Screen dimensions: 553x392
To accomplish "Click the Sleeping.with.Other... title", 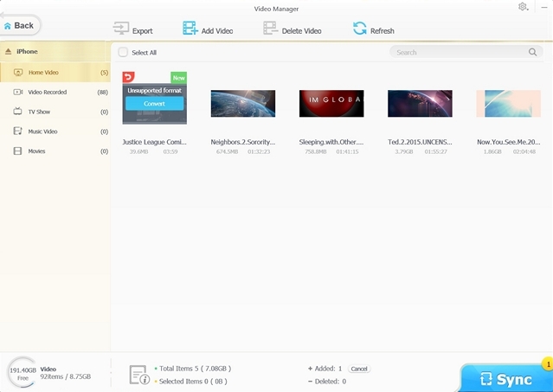I will 331,142.
